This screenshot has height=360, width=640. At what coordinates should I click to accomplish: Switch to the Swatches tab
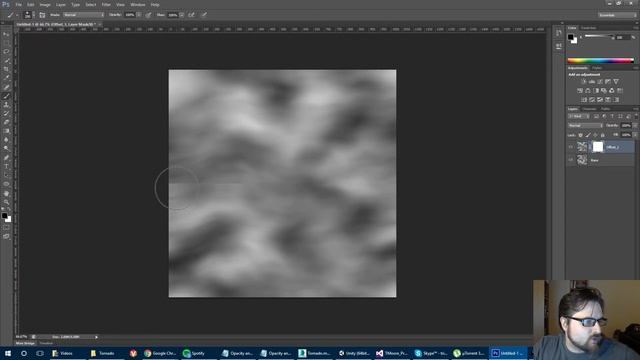[588, 28]
